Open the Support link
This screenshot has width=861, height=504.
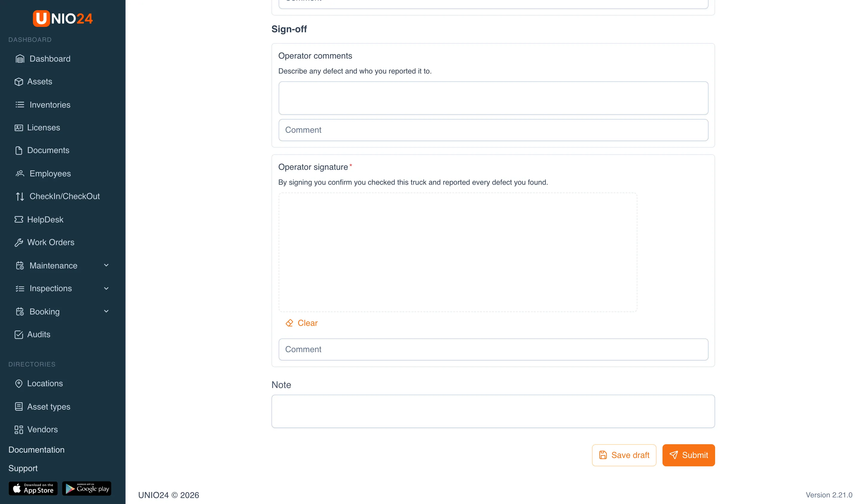pos(23,468)
